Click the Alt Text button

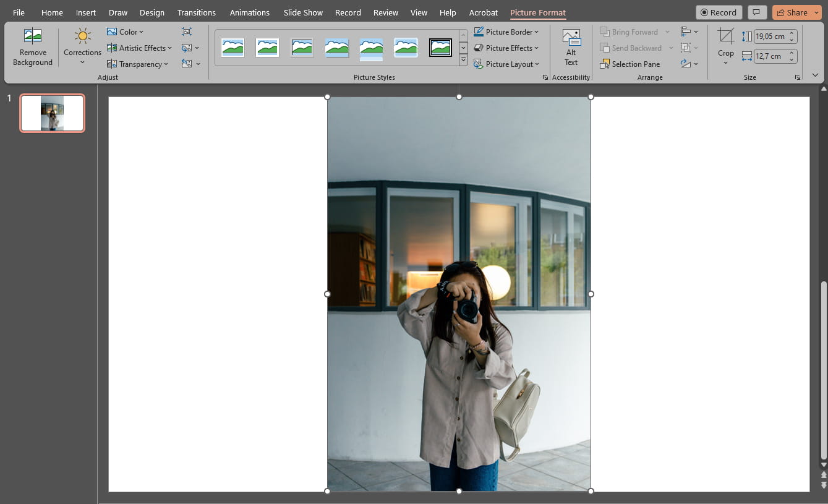(571, 48)
